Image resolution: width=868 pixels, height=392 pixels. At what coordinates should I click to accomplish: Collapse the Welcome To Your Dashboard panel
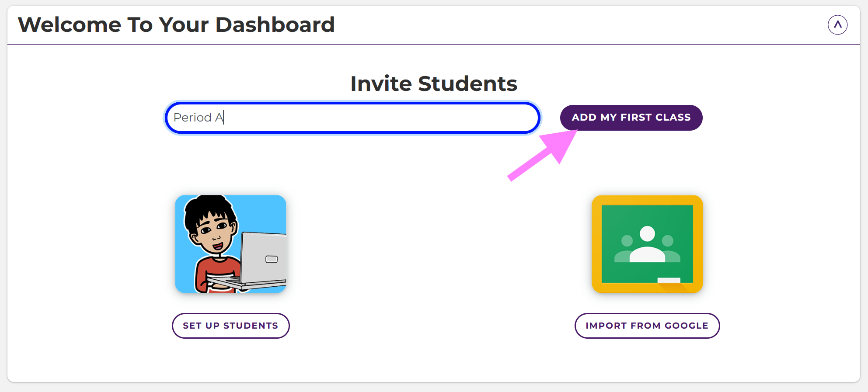[x=837, y=25]
